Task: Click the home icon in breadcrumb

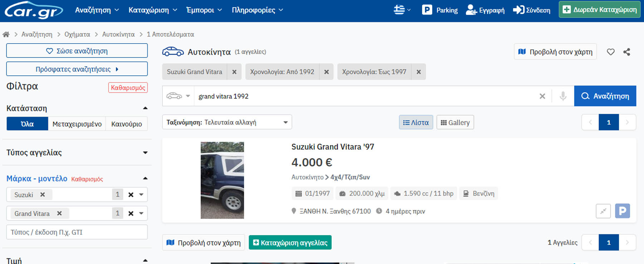Action: coord(6,34)
